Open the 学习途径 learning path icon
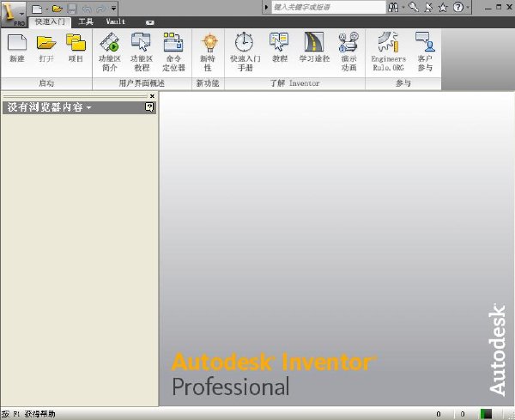The image size is (515, 420). point(314,48)
